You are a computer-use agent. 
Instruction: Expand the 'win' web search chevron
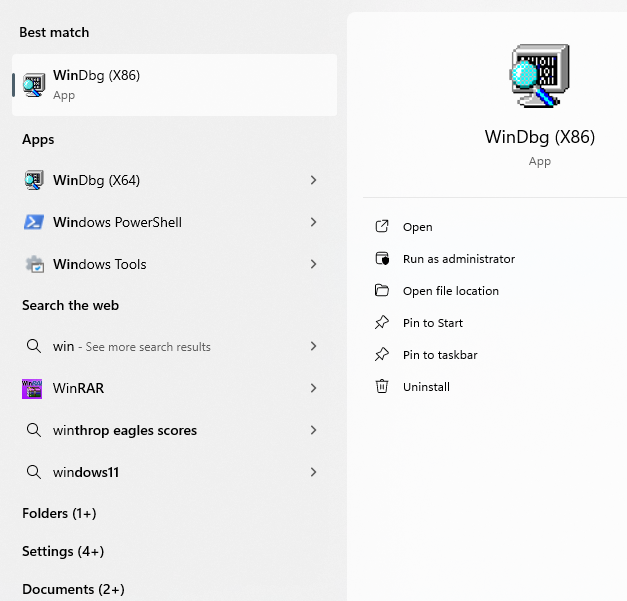(x=314, y=346)
